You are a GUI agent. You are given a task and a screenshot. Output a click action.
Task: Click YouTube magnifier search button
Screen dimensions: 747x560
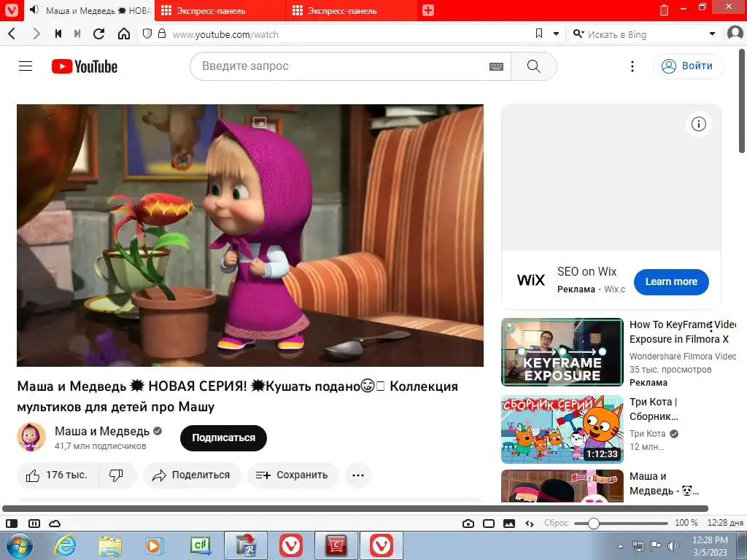[533, 66]
